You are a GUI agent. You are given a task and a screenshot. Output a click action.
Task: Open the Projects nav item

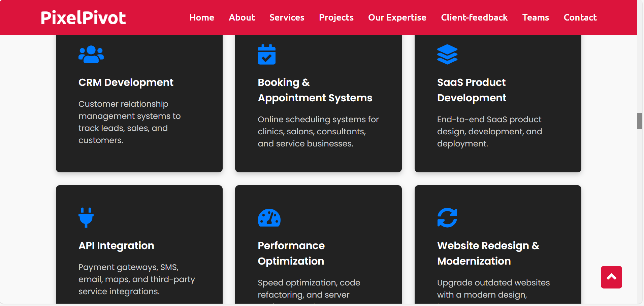(336, 18)
